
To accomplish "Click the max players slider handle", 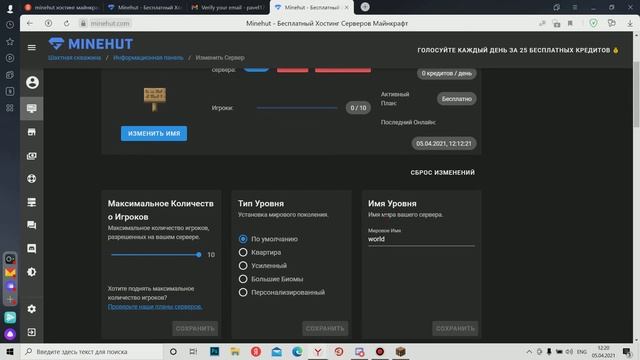I will [199, 255].
